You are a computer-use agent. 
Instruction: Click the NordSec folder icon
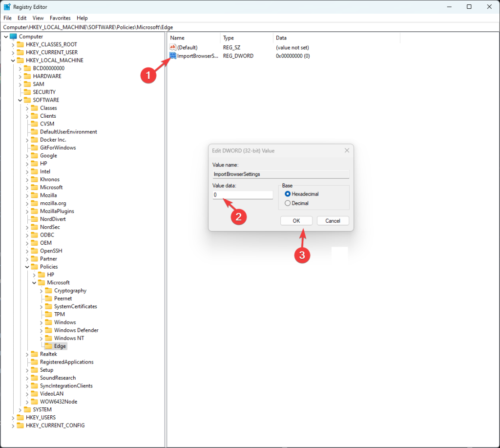coord(35,227)
